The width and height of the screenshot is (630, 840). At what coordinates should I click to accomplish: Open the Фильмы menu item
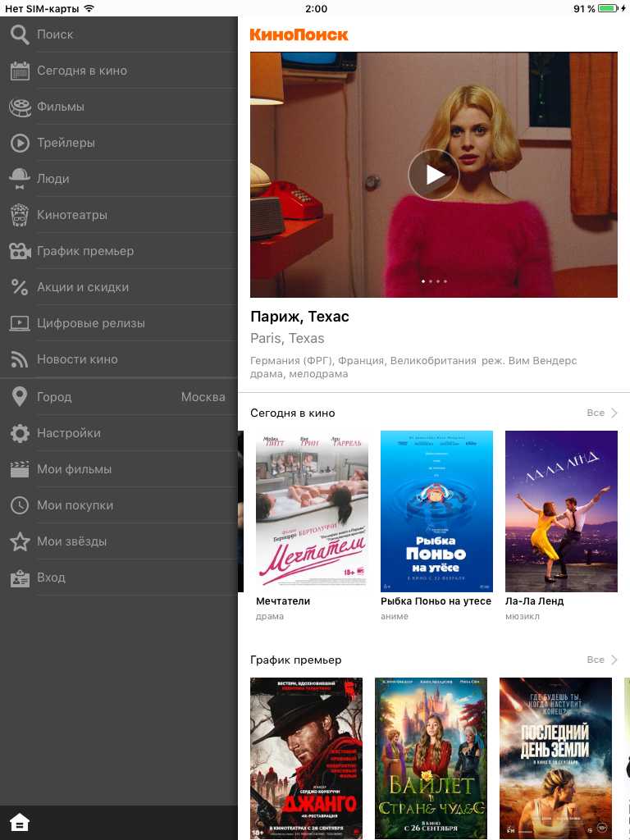(118, 107)
